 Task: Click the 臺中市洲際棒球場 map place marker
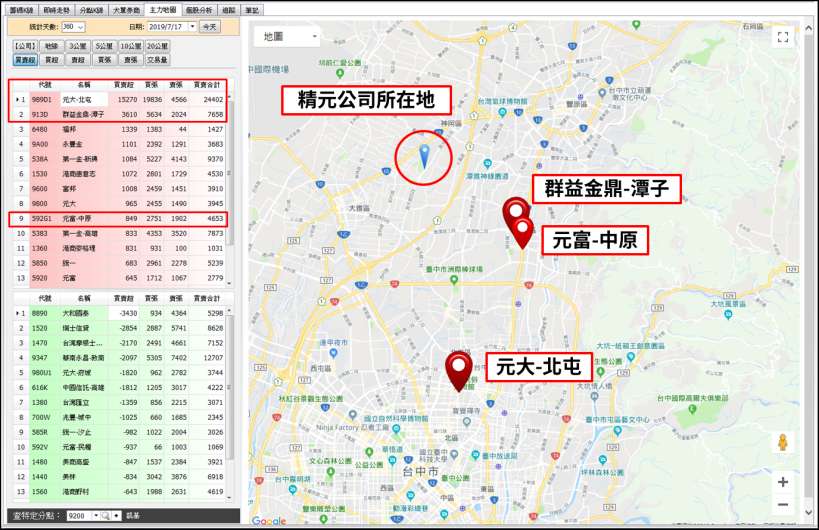coord(454,280)
